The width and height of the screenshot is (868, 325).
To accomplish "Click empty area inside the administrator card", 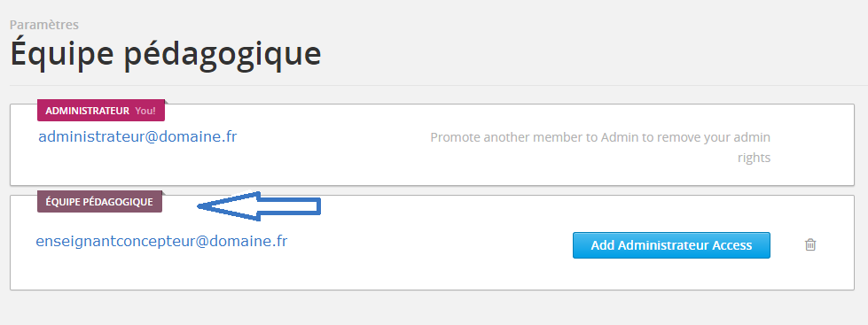I will [x=332, y=166].
